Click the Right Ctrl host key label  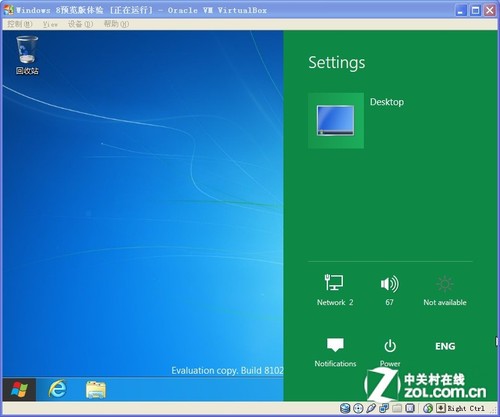[x=466, y=408]
